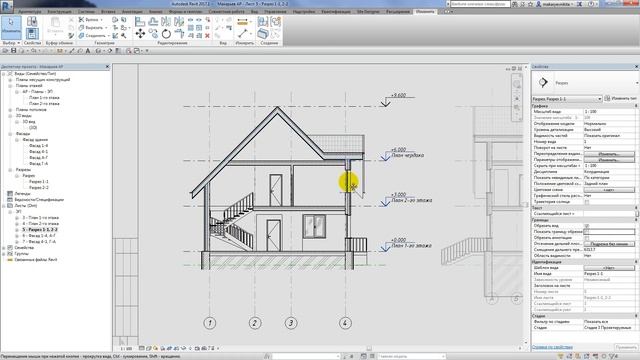640x360 pixels.
Task: Click the view scale 1:100 in view control bar
Action: (126, 349)
